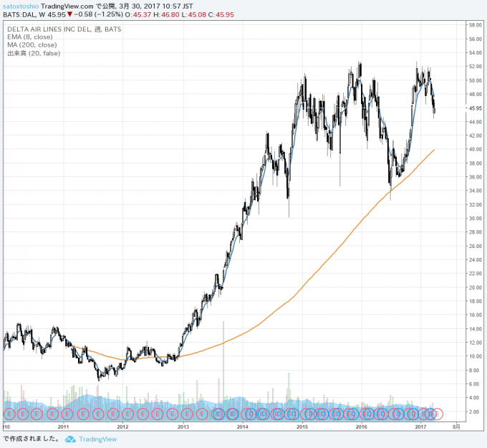This screenshot has width=487, height=448.
Task: Click the earnings E marker above the 2012 label
Action: [x=127, y=414]
